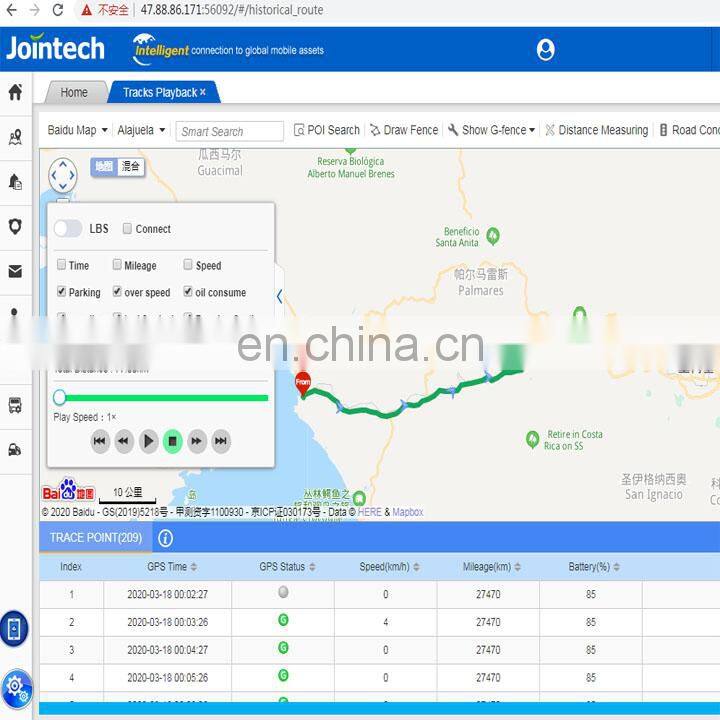Click the Draw Fence button
The image size is (720, 720).
[403, 130]
